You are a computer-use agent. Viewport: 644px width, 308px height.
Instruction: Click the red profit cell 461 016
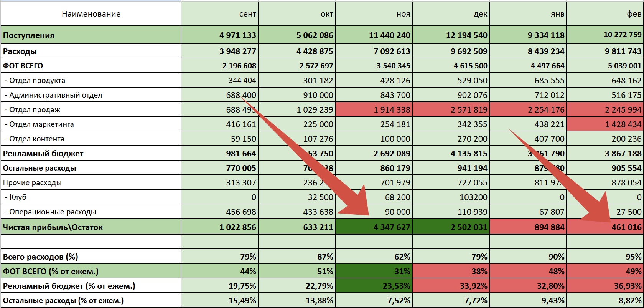[x=605, y=227]
